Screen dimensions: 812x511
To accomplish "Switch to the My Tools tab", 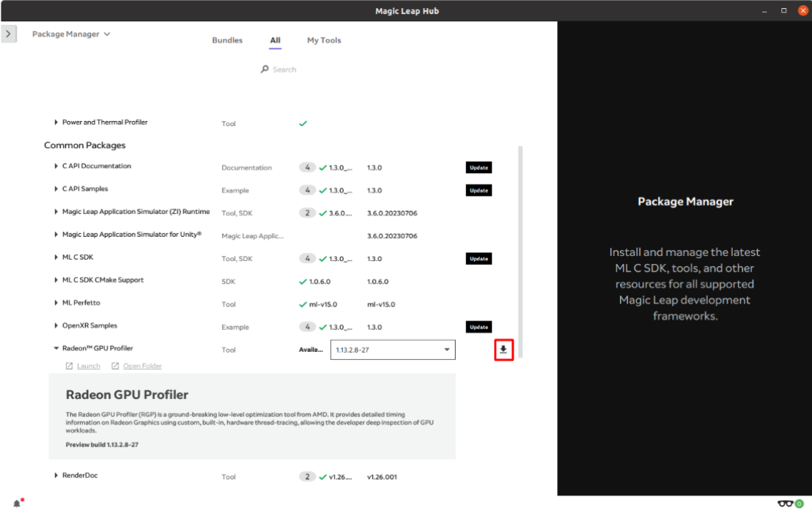I will [x=324, y=40].
